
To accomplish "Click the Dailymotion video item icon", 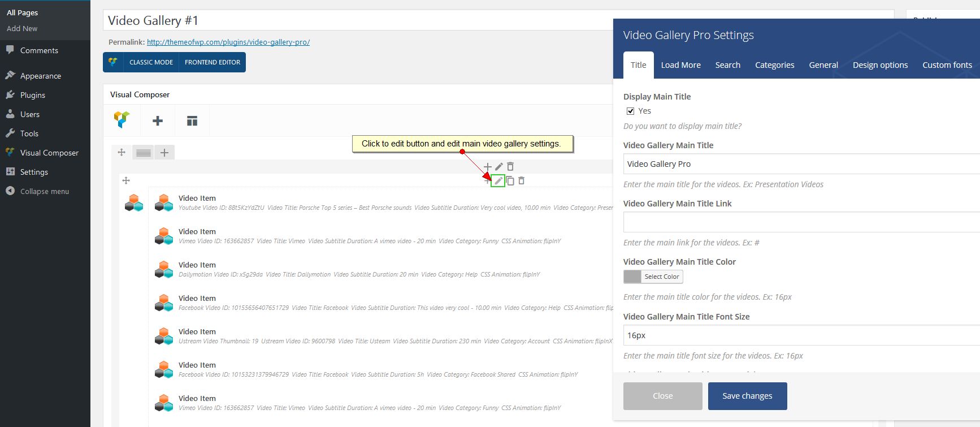I will pyautogui.click(x=164, y=269).
